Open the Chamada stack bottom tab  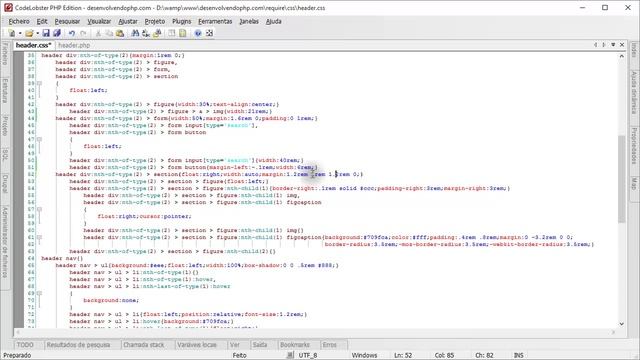(x=144, y=345)
